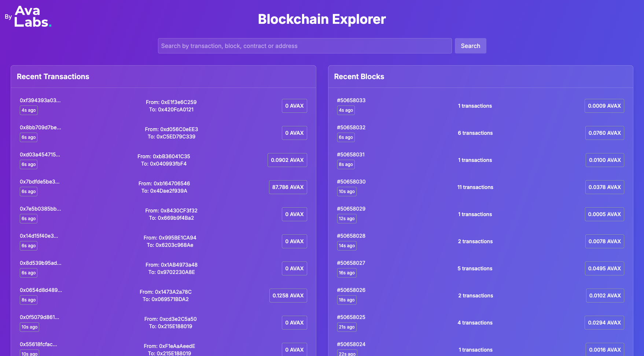Open block #50658033
This screenshot has height=356, width=644.
351,100
